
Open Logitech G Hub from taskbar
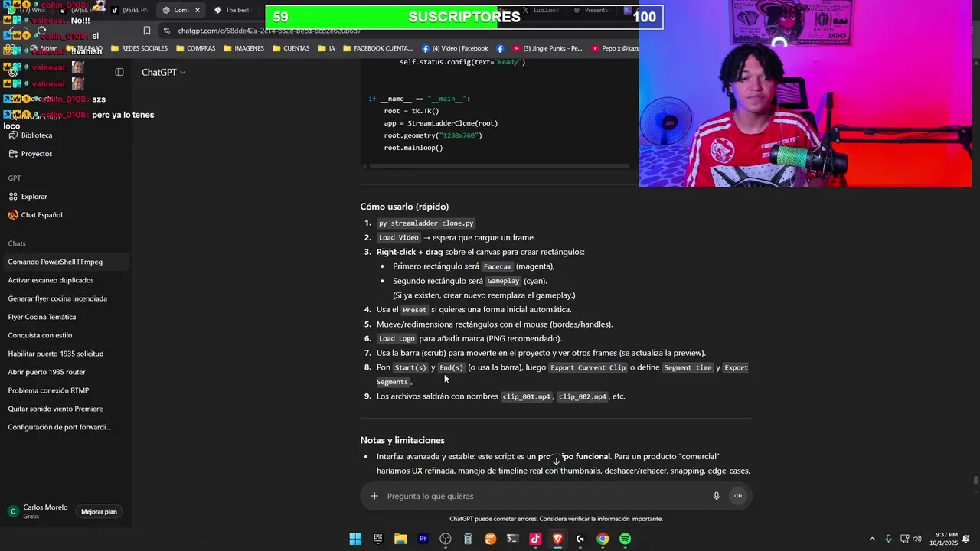[x=580, y=539]
